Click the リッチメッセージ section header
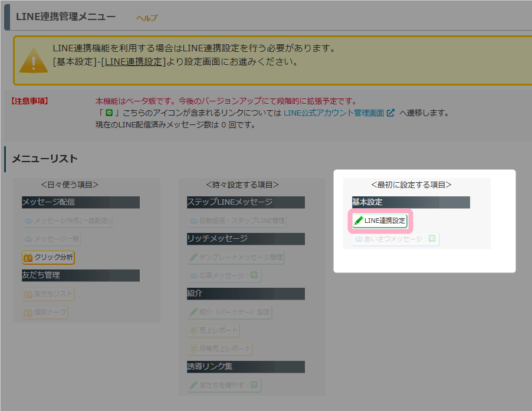The height and width of the screenshot is (411, 532). click(246, 239)
